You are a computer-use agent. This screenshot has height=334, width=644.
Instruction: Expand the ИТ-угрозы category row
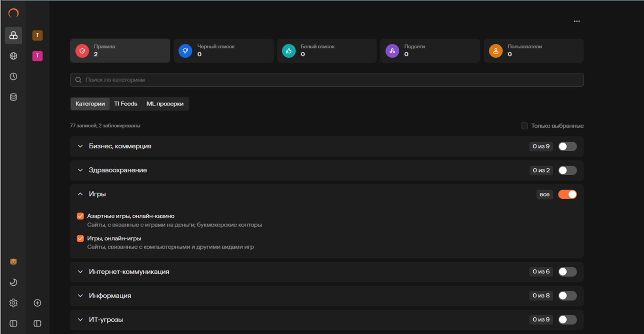80,320
